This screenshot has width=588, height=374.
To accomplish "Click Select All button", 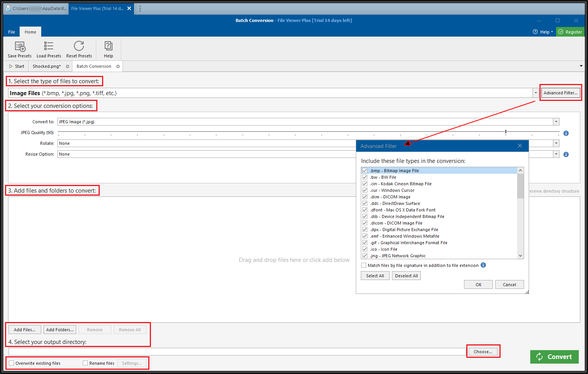I will point(375,276).
